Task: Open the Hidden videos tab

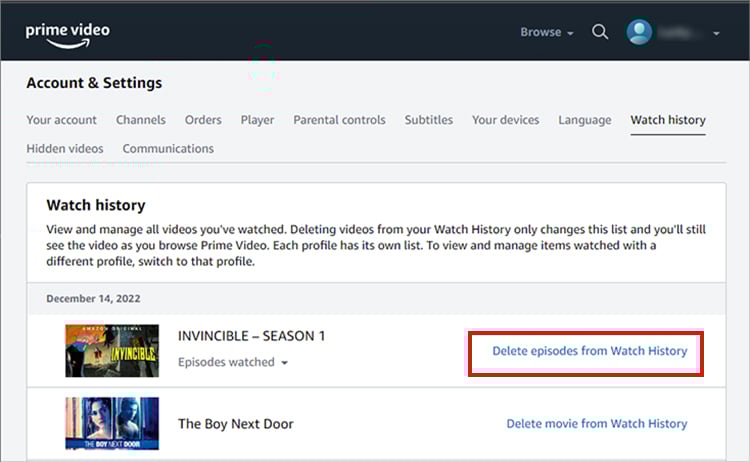Action: tap(65, 148)
